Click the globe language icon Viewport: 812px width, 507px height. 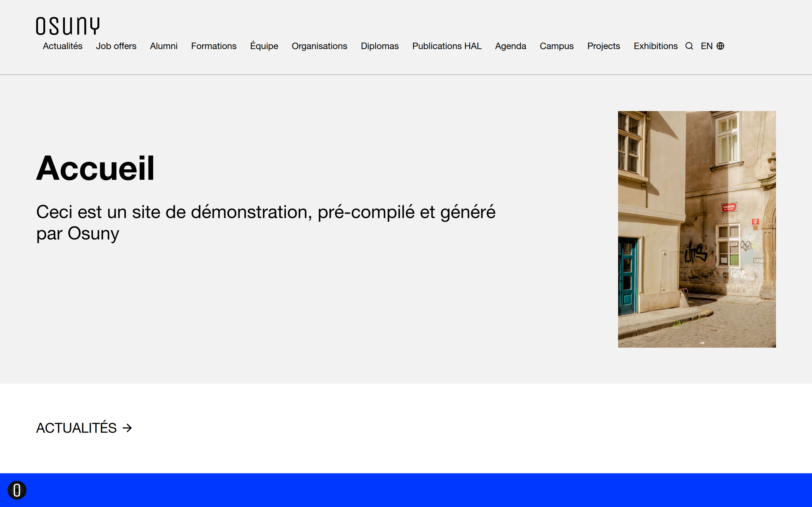(x=720, y=46)
